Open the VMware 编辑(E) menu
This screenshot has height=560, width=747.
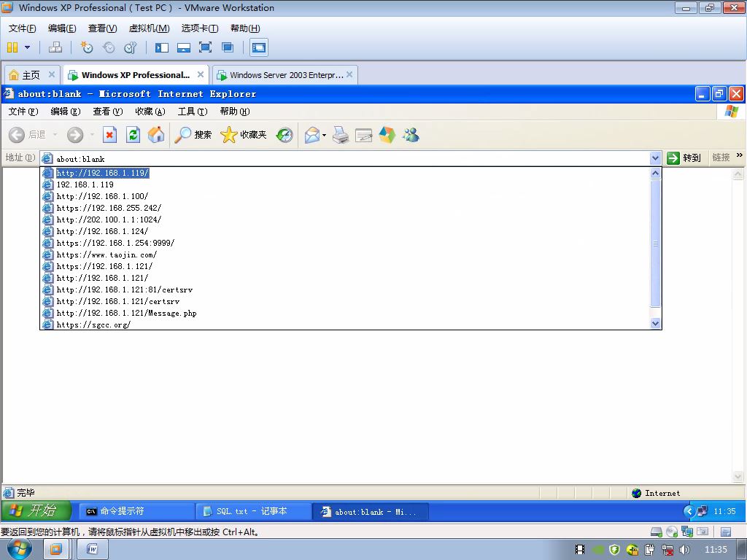pyautogui.click(x=62, y=28)
